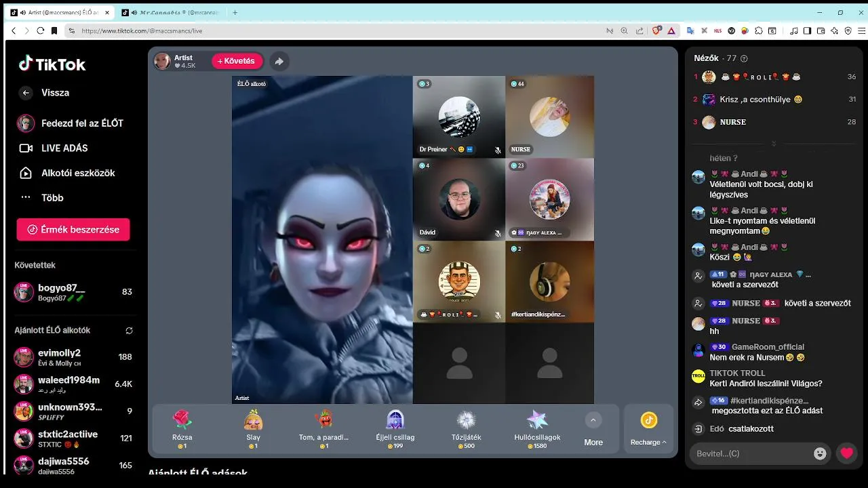Send the Tűzijáték gift
This screenshot has height=488, width=868.
466,428
